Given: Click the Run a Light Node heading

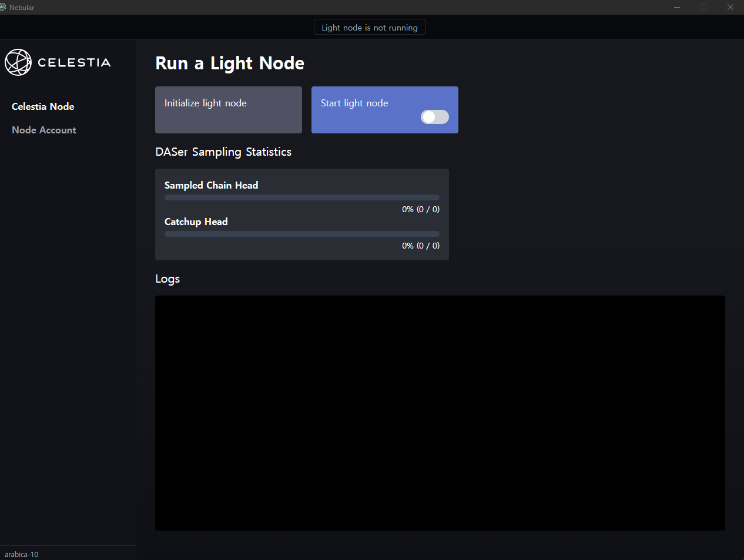Looking at the screenshot, I should tap(230, 63).
